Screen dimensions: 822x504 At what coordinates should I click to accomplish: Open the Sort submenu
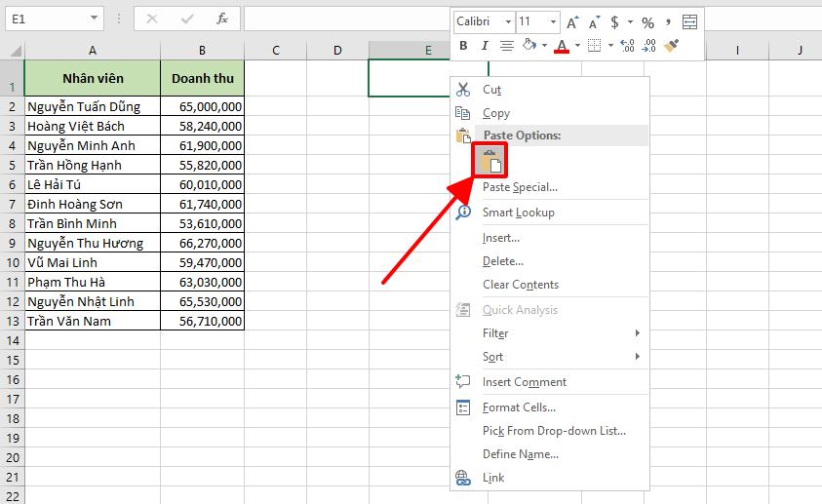pyautogui.click(x=493, y=357)
